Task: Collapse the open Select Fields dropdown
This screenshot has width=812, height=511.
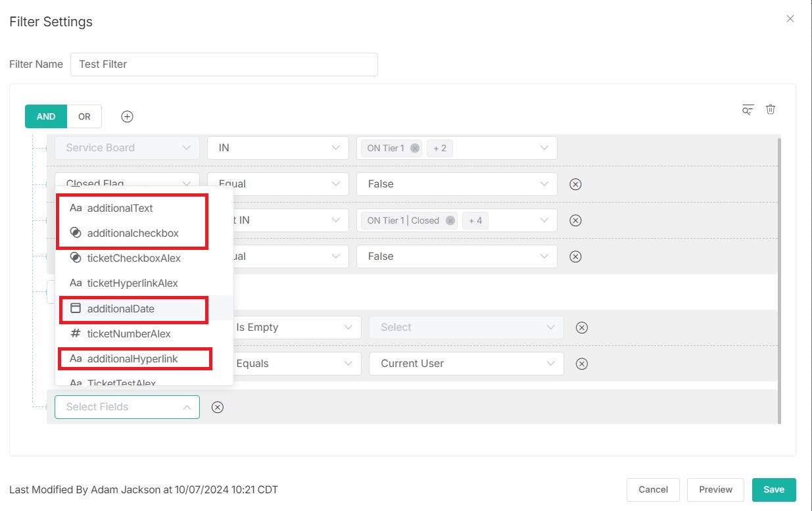Action: tap(187, 406)
